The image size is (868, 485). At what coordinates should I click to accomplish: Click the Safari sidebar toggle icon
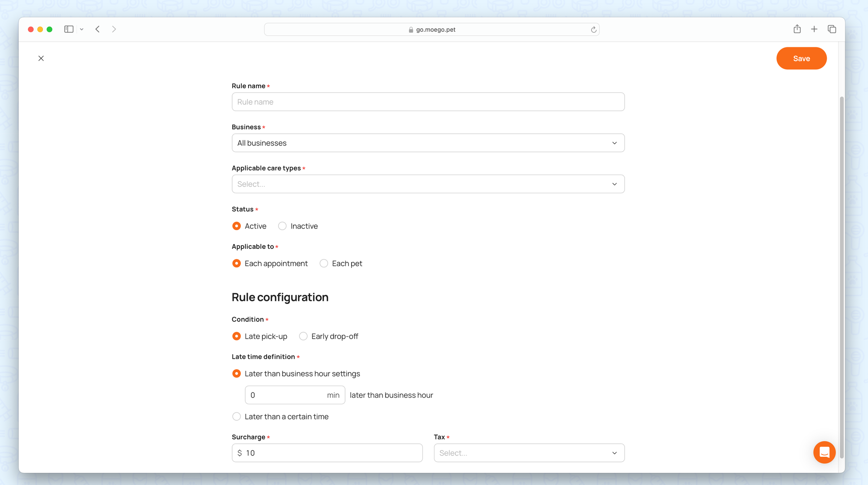point(69,29)
